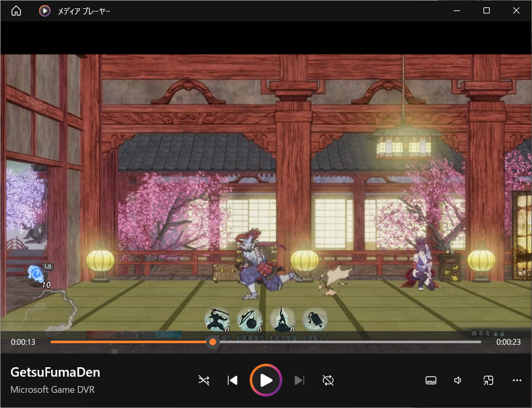532x408 pixels.
Task: Open the subtitles and captions menu
Action: point(431,380)
